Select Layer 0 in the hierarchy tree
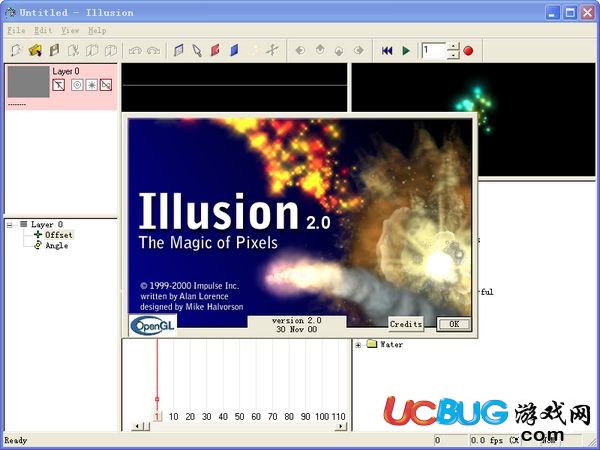Screen dimensions: 600x450 click(47, 225)
